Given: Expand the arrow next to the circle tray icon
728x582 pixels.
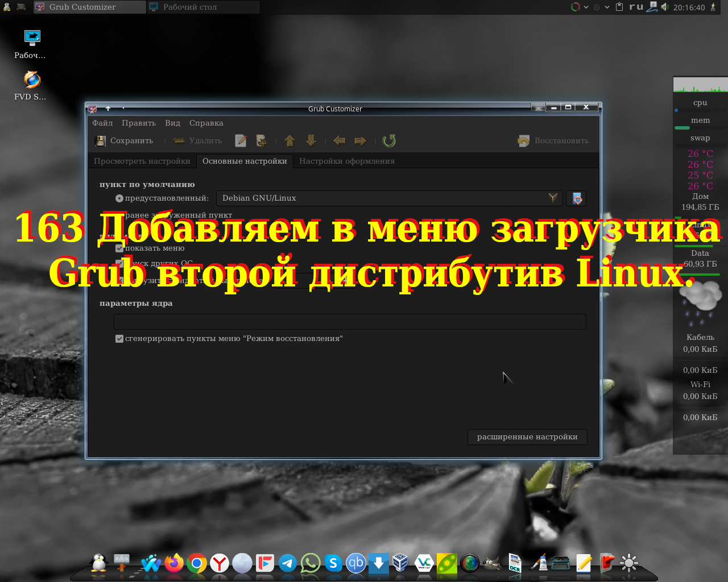Looking at the screenshot, I should (x=607, y=7).
